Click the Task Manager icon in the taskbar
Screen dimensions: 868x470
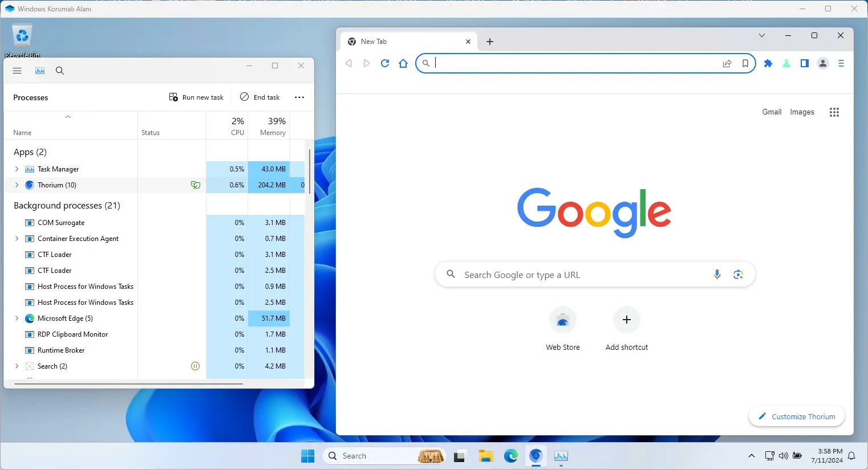click(x=561, y=456)
